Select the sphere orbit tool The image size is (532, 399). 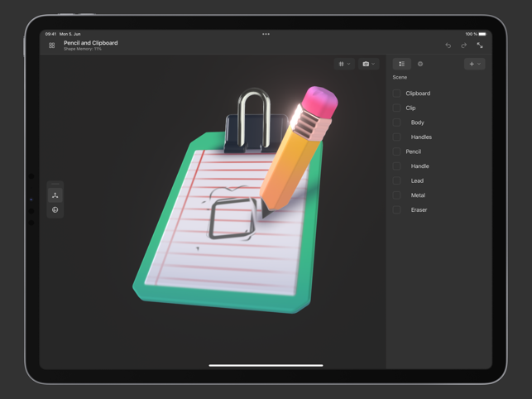point(55,210)
